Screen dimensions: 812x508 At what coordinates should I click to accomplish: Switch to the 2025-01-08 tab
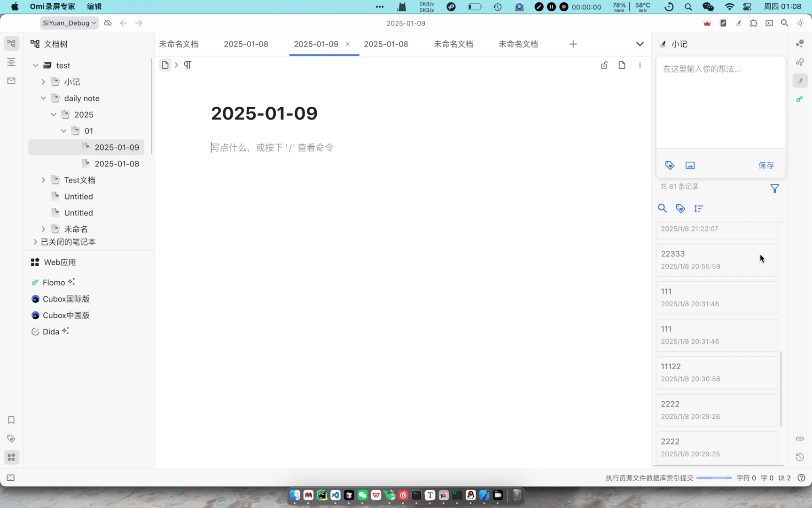click(x=246, y=44)
